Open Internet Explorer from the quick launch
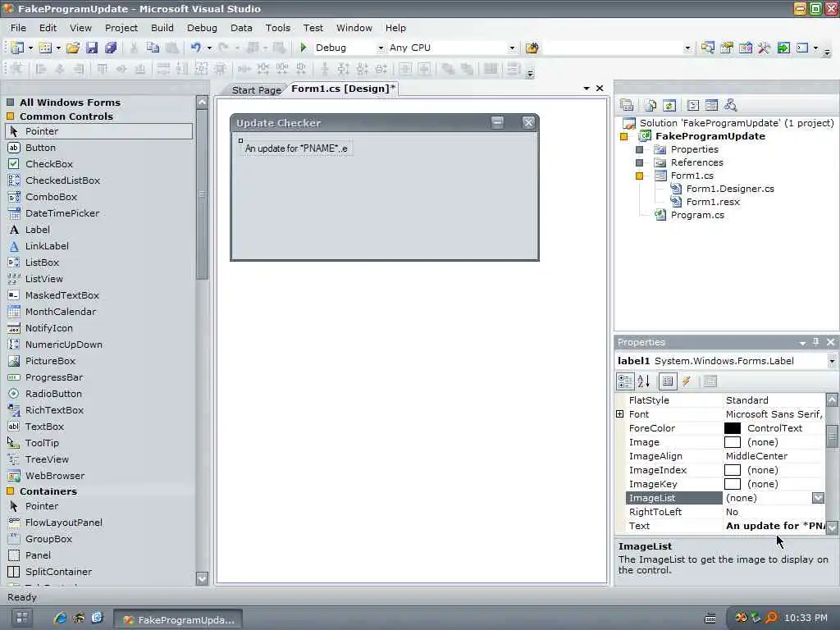Screen dimensions: 840x630 tap(60, 618)
